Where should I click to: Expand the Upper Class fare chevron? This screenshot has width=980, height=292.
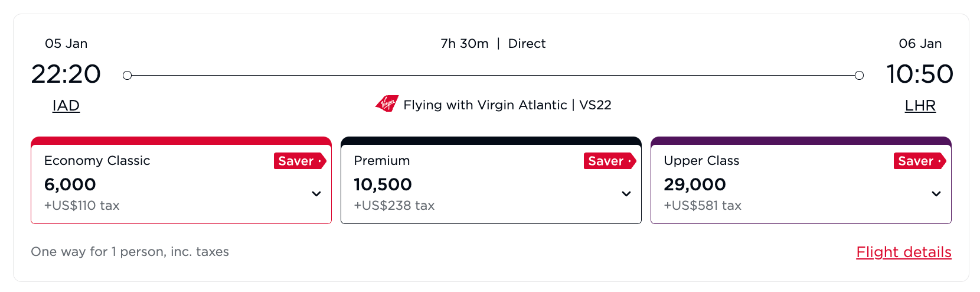point(936,194)
